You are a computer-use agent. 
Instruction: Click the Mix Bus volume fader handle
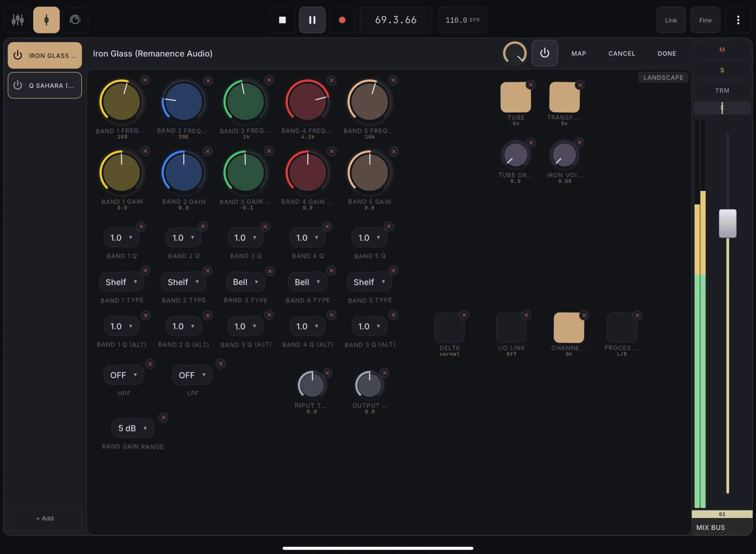(728, 223)
